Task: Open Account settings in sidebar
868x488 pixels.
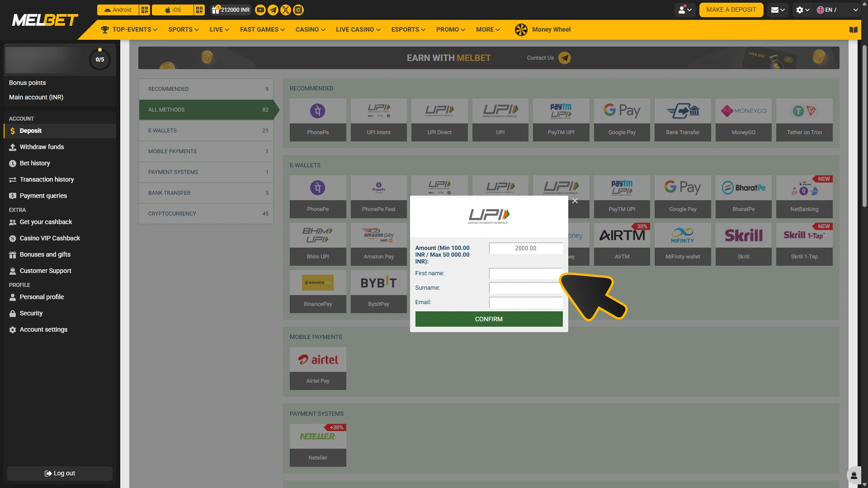Action: tap(60, 329)
